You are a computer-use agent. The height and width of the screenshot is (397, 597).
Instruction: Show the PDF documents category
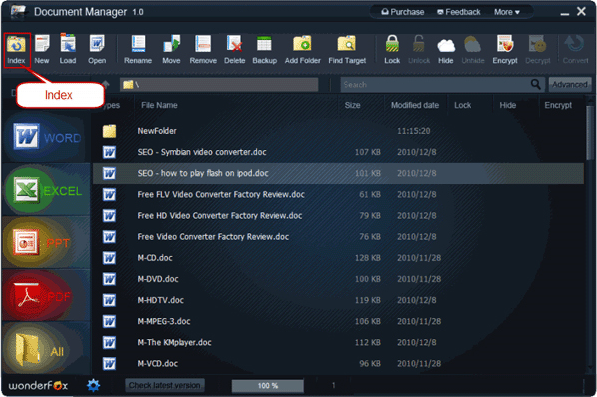coord(46,295)
